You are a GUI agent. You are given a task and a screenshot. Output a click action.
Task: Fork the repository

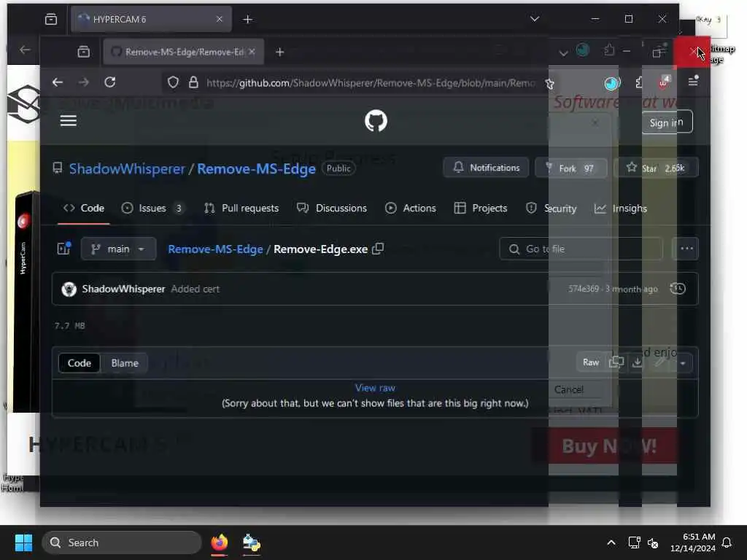[571, 168]
